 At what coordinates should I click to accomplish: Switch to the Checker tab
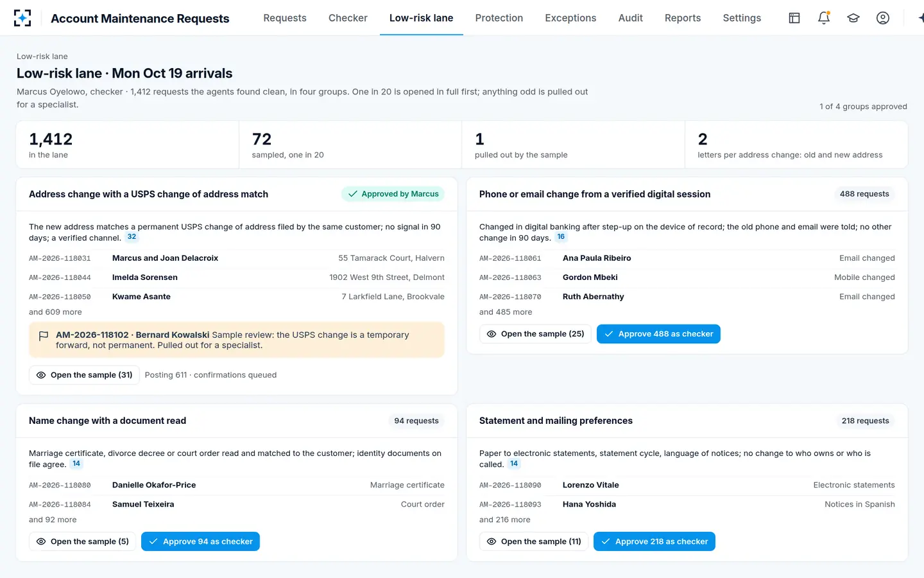(348, 18)
